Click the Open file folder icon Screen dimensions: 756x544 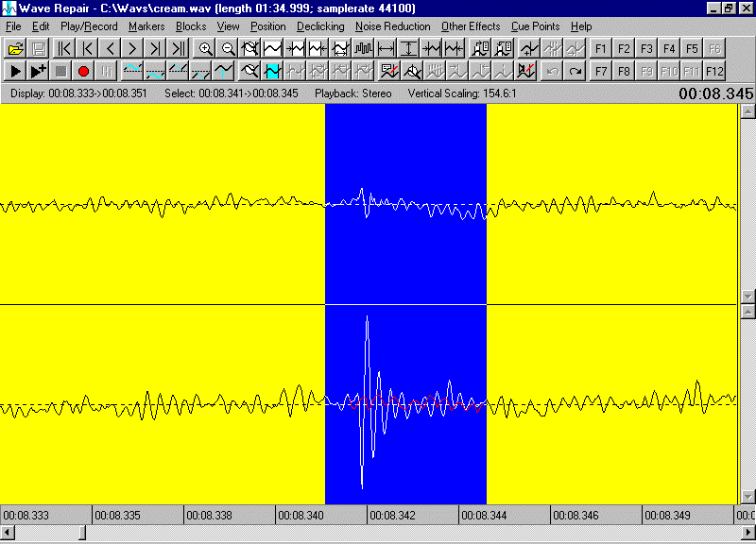click(16, 48)
